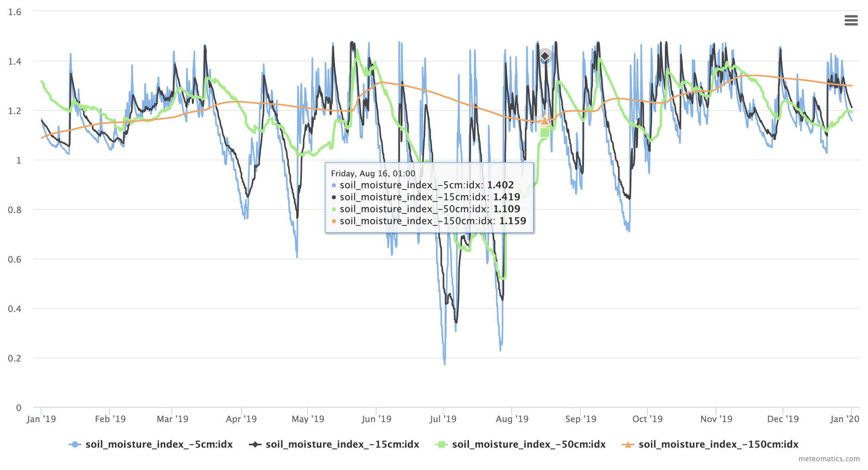868x470 pixels.
Task: Click the meteomatics.com credits link
Action: (829, 459)
